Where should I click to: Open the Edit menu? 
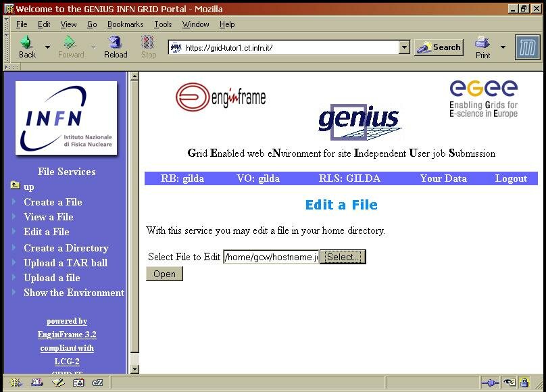tap(44, 24)
